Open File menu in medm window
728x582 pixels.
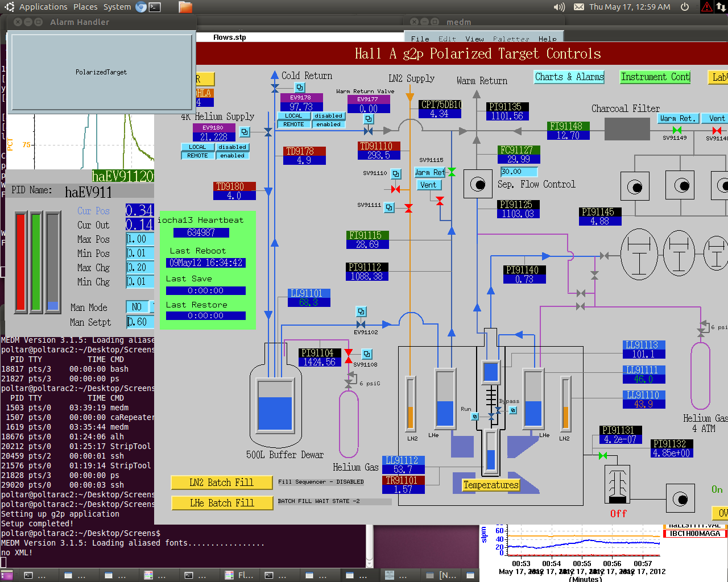pyautogui.click(x=420, y=39)
